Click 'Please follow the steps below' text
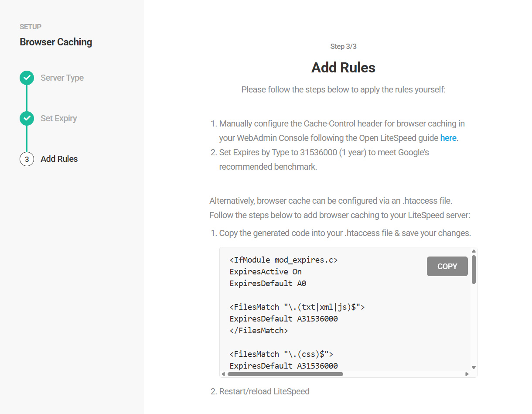The image size is (532, 414). [x=344, y=90]
